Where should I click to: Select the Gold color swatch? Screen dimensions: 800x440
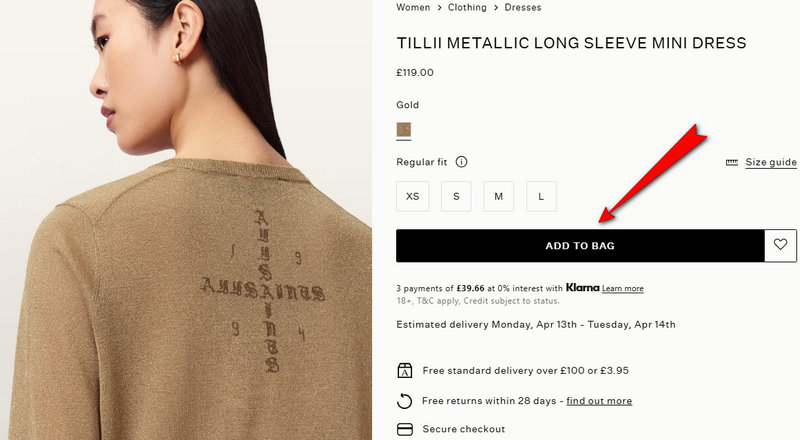click(404, 130)
